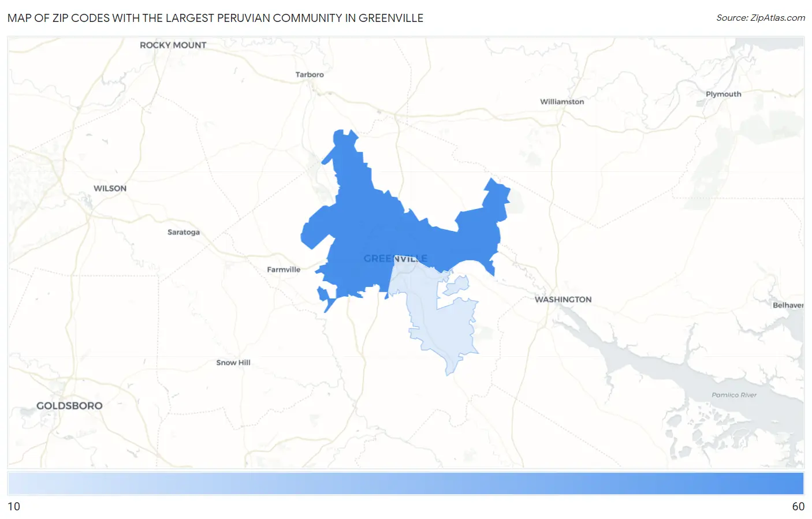This screenshot has height=519, width=812.
Task: Click the Williamston map label
Action: coord(562,102)
